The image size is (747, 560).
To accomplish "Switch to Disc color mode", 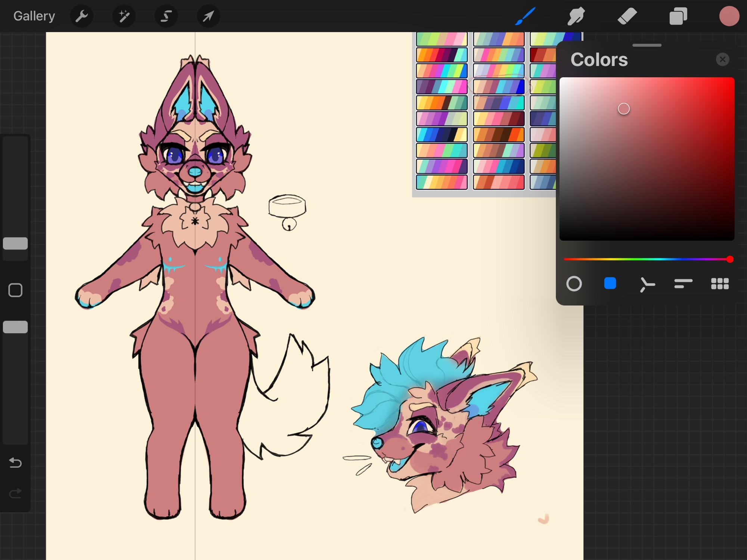I will coord(574,284).
